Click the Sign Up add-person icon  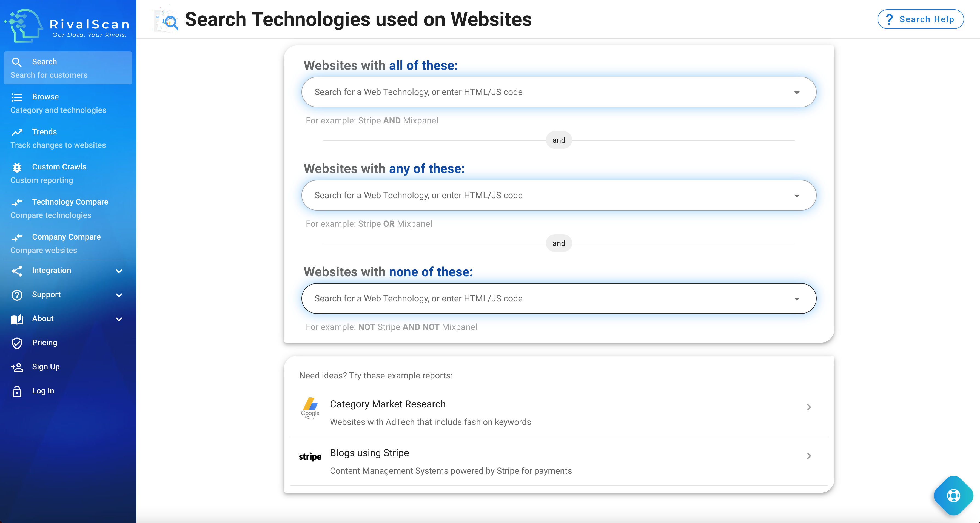pos(17,367)
